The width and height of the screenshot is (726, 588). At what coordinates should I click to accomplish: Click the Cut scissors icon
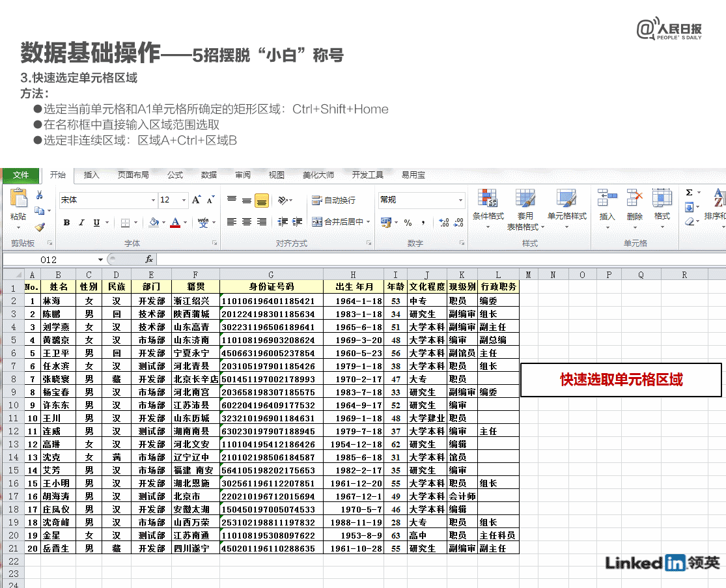[x=40, y=195]
